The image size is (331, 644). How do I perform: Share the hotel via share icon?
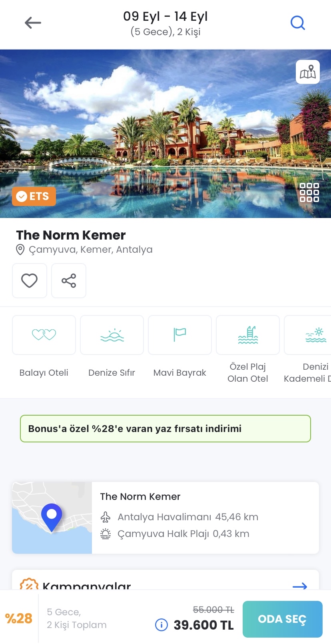pyautogui.click(x=69, y=281)
